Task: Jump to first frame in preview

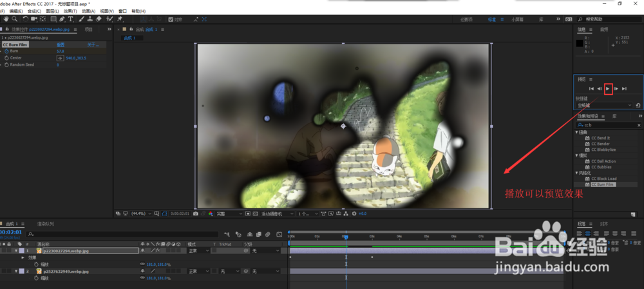Action: click(591, 88)
